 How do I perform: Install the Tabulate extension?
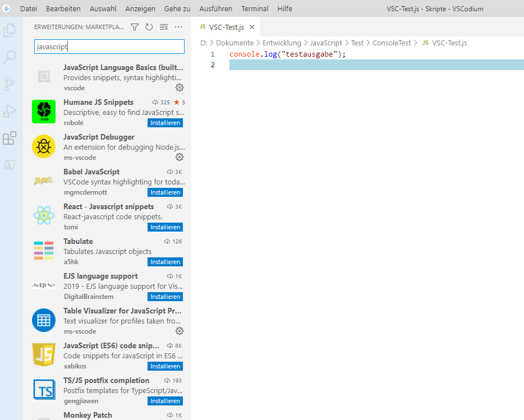tap(165, 262)
